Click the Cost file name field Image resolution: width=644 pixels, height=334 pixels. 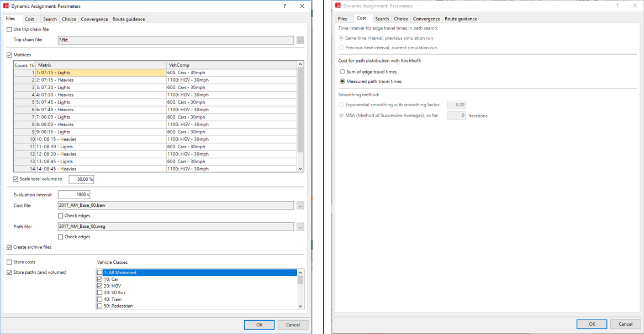[x=176, y=205]
